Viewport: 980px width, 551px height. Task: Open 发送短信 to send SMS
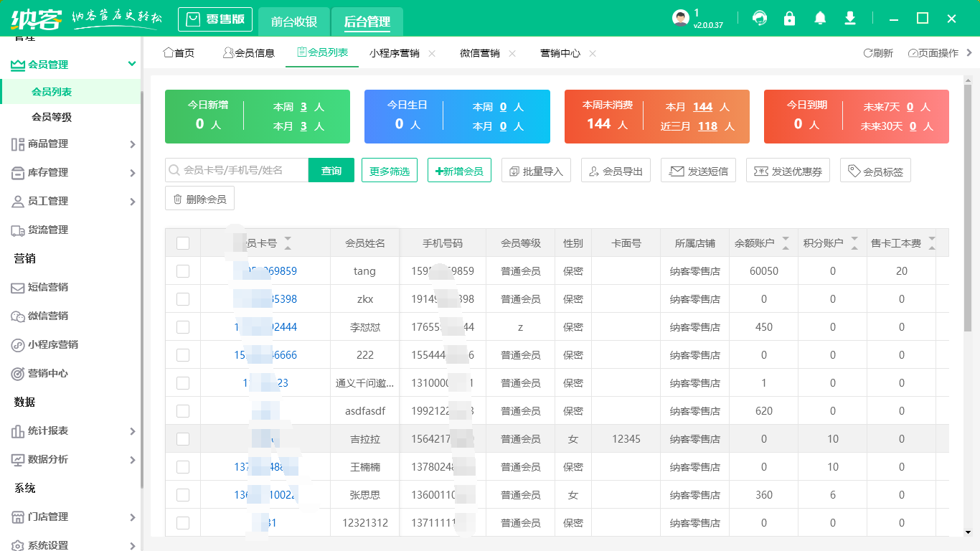click(698, 170)
